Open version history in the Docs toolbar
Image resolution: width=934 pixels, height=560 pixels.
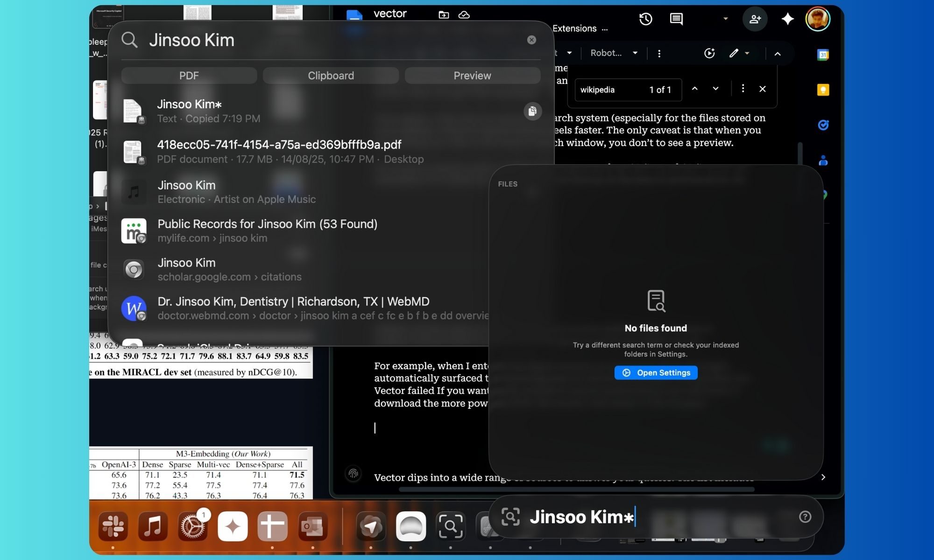646,19
